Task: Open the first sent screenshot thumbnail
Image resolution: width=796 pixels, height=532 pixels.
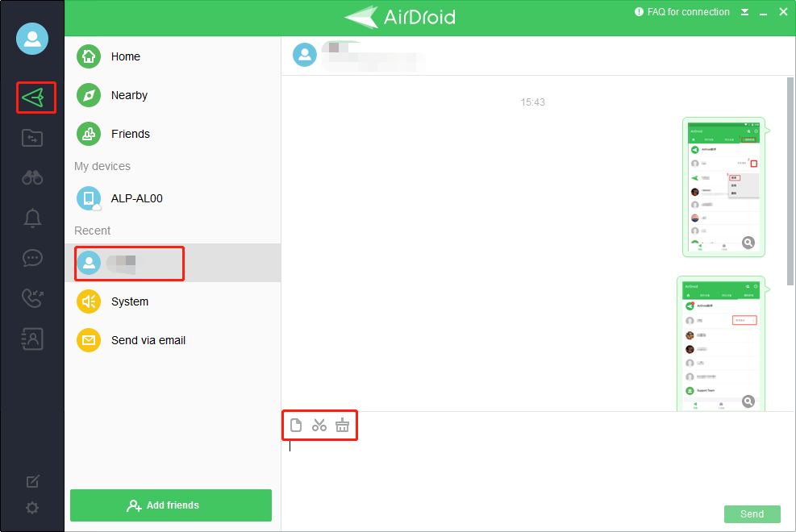Action: point(724,187)
